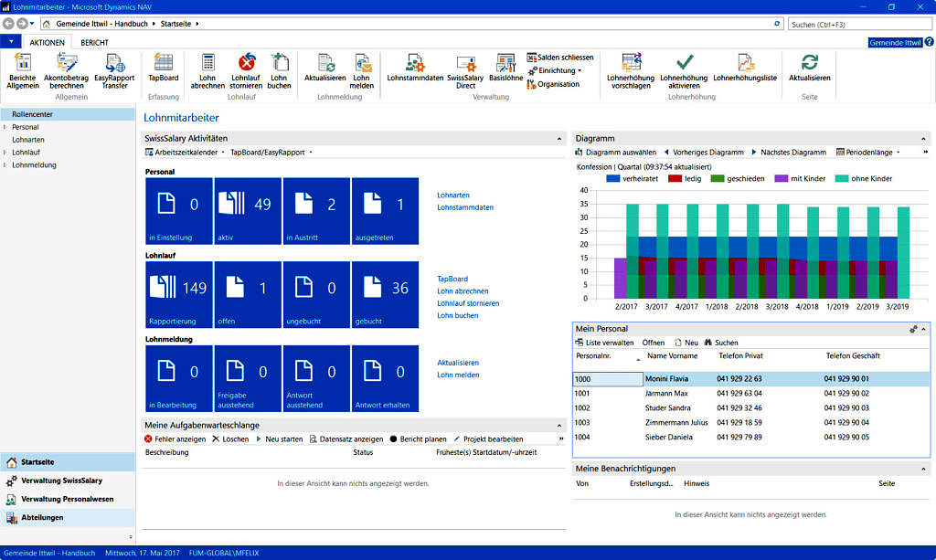
Task: Collapse SwissSalary Aktivitäten section
Action: point(559,139)
